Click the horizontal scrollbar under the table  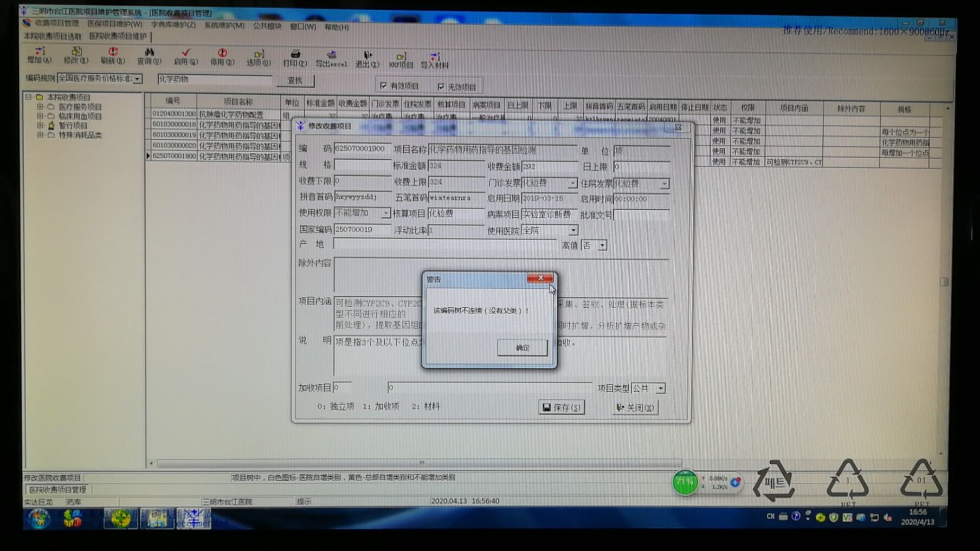[418, 463]
